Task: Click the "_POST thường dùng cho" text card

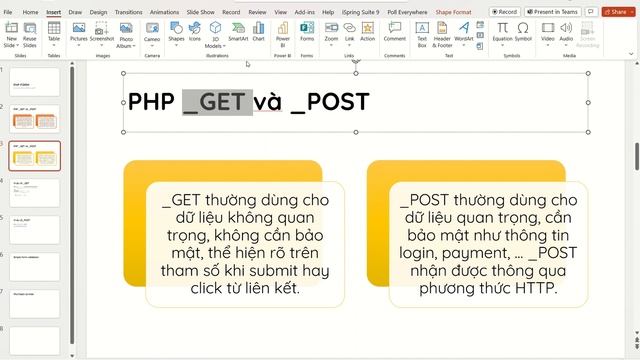Action: [488, 244]
